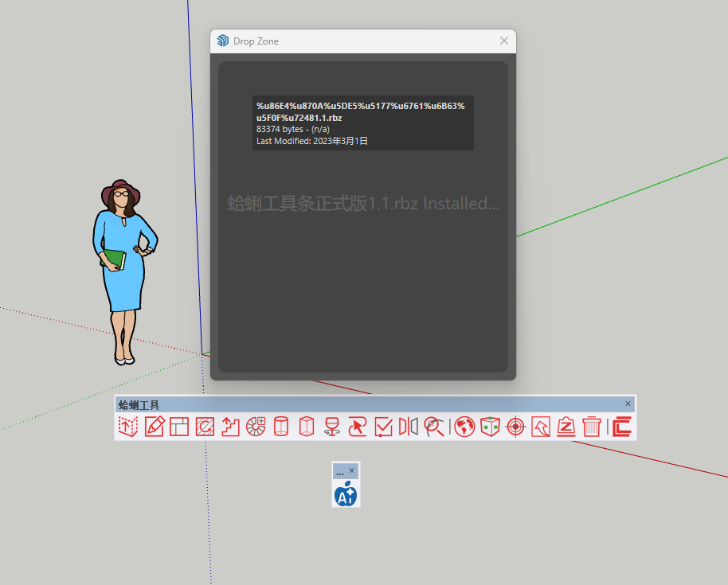Image resolution: width=728 pixels, height=585 pixels.
Task: Click the red C-shaped logo icon
Action: (621, 427)
